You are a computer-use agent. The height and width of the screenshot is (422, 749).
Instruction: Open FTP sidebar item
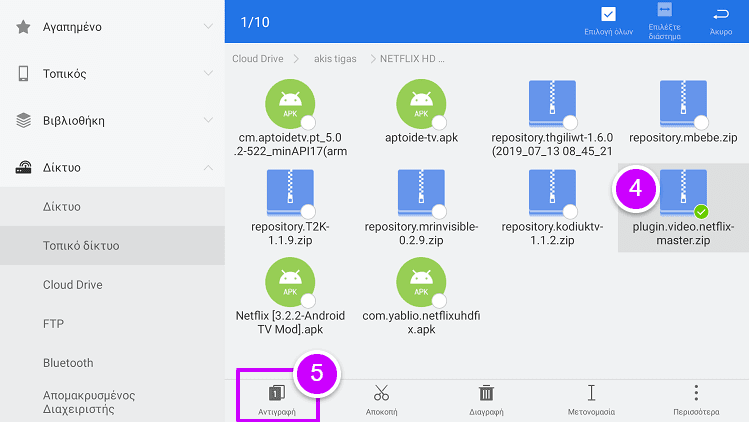point(112,324)
